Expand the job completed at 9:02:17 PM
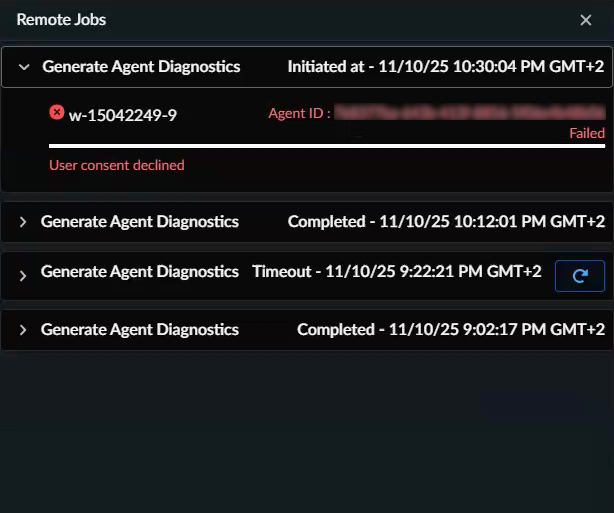This screenshot has height=513, width=614. [23, 330]
